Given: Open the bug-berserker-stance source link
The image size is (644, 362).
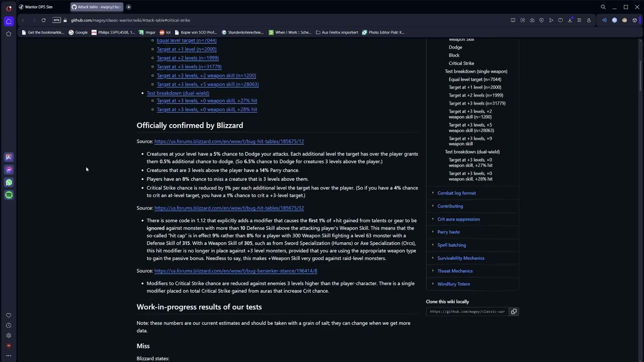Looking at the screenshot, I should [235, 271].
